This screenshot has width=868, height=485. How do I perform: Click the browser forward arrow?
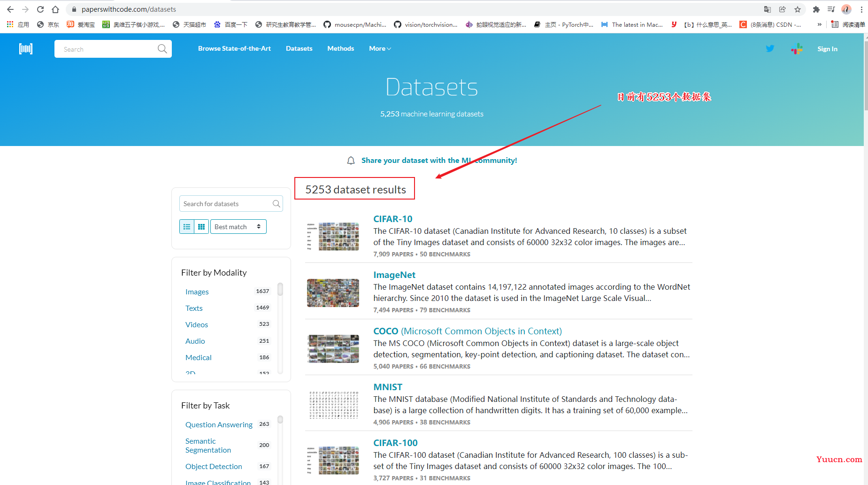tap(25, 9)
